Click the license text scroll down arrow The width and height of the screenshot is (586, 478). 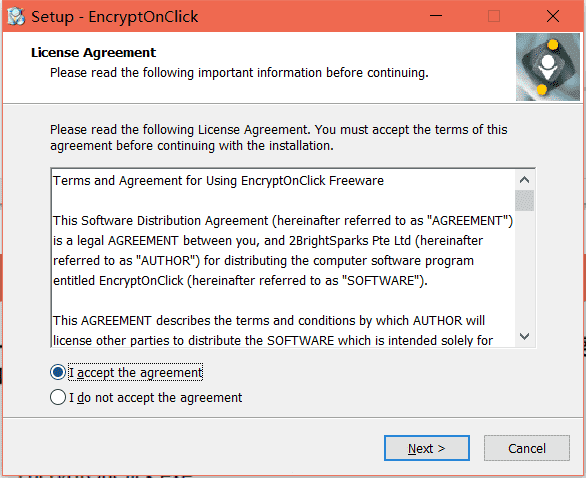click(524, 336)
